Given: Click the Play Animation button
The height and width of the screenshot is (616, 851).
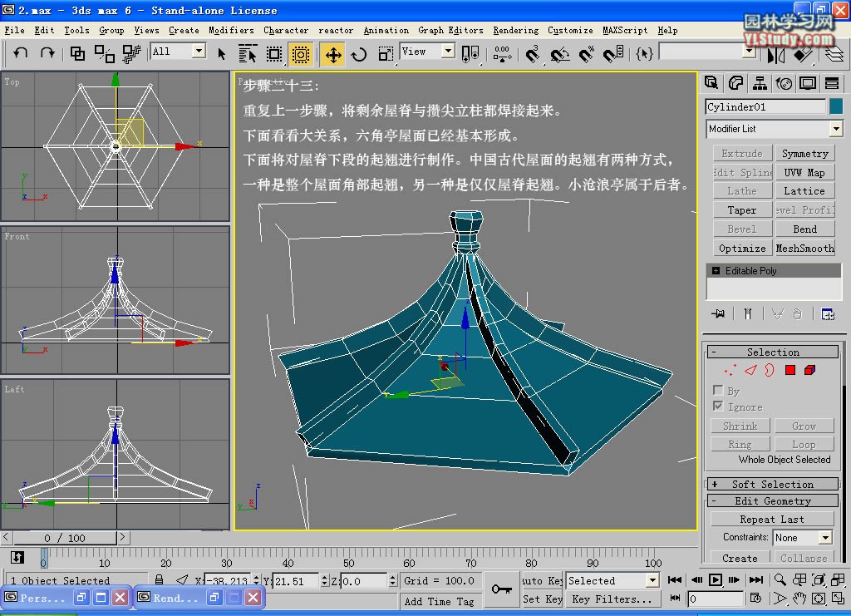Looking at the screenshot, I should [x=716, y=579].
